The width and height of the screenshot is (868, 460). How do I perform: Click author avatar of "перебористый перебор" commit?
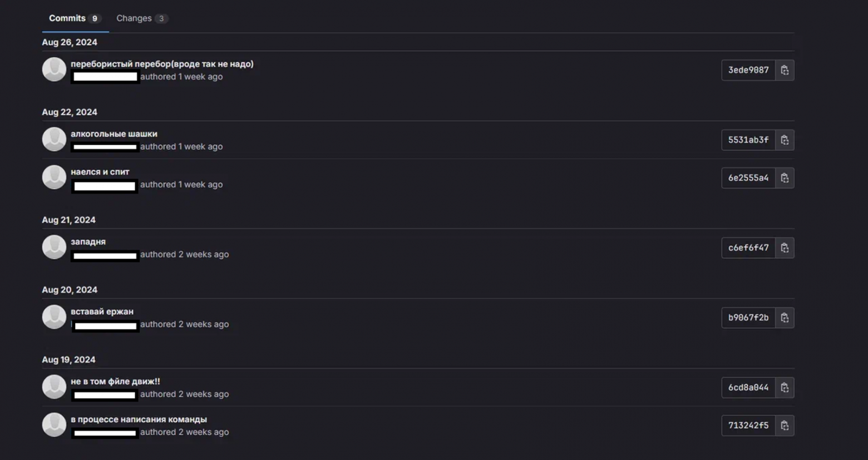pos(54,70)
